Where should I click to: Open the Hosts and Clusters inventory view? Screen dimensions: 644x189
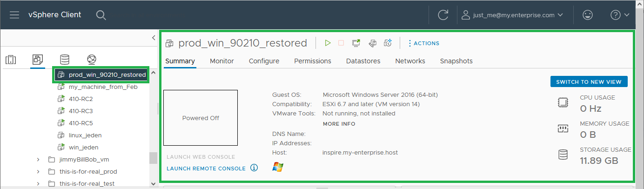[x=11, y=60]
